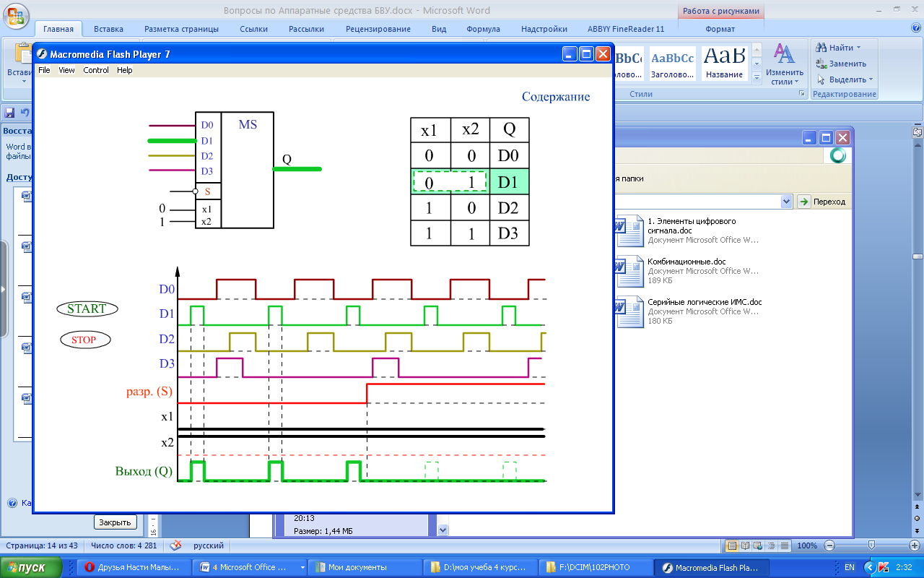Open View menu in Flash Player
924x578 pixels.
(x=66, y=70)
